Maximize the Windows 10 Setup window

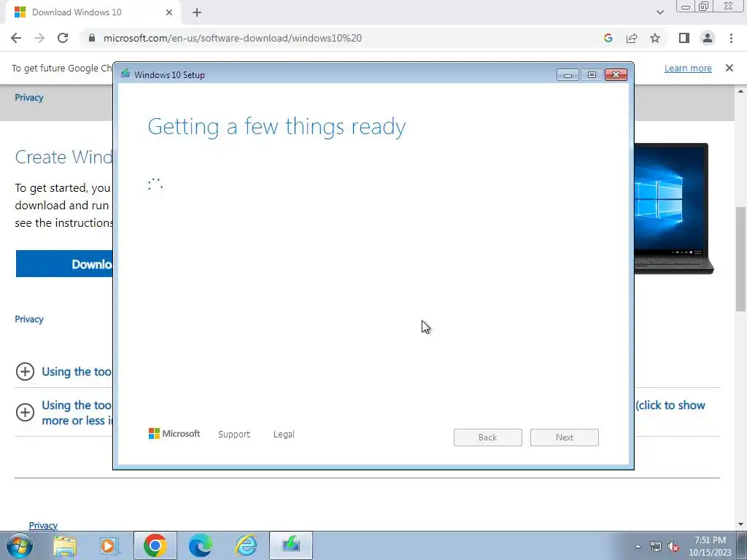[x=592, y=75]
